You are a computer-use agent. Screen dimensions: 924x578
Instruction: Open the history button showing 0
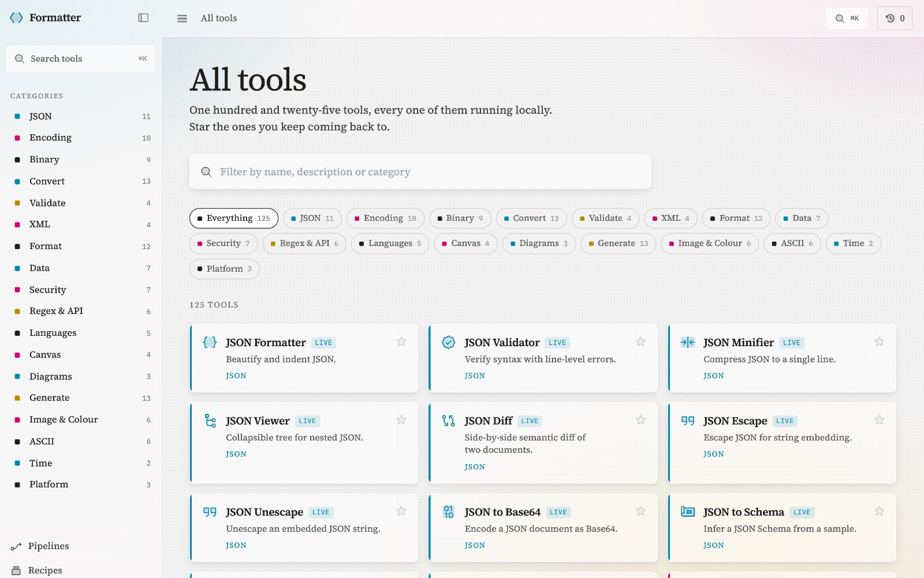(895, 18)
